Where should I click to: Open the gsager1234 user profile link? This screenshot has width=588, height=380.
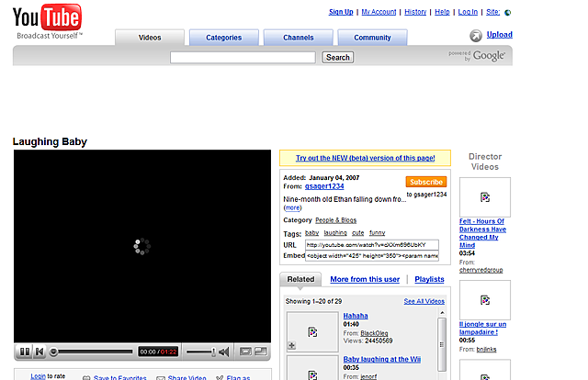[x=324, y=186]
